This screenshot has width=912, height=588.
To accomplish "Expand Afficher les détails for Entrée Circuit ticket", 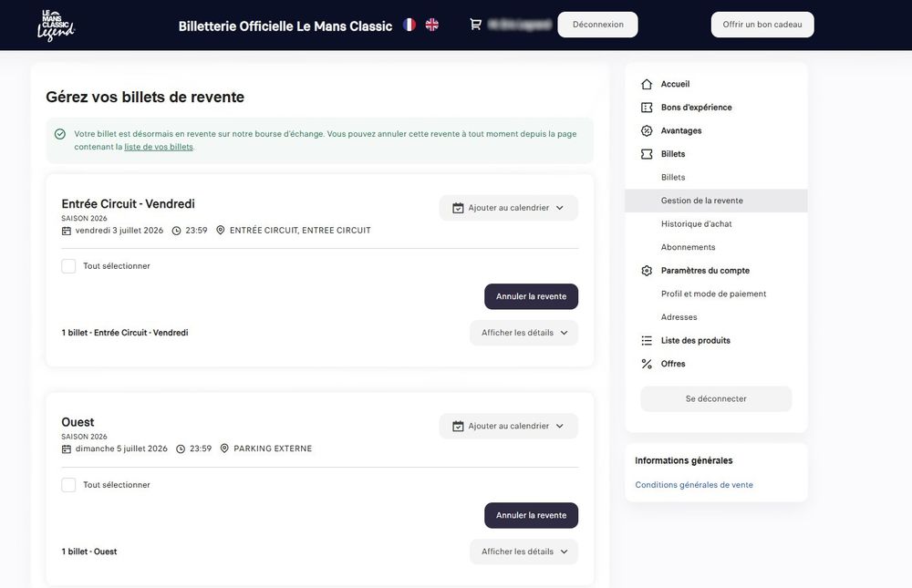I will pyautogui.click(x=523, y=333).
